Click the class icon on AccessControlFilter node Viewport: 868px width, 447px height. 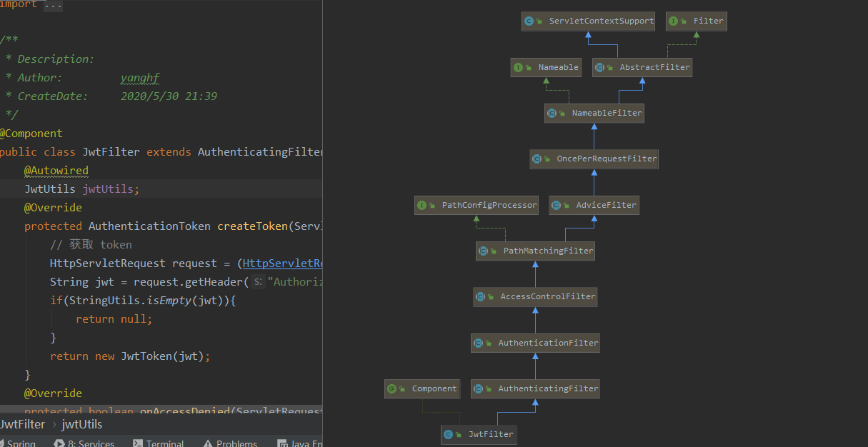pyautogui.click(x=480, y=297)
